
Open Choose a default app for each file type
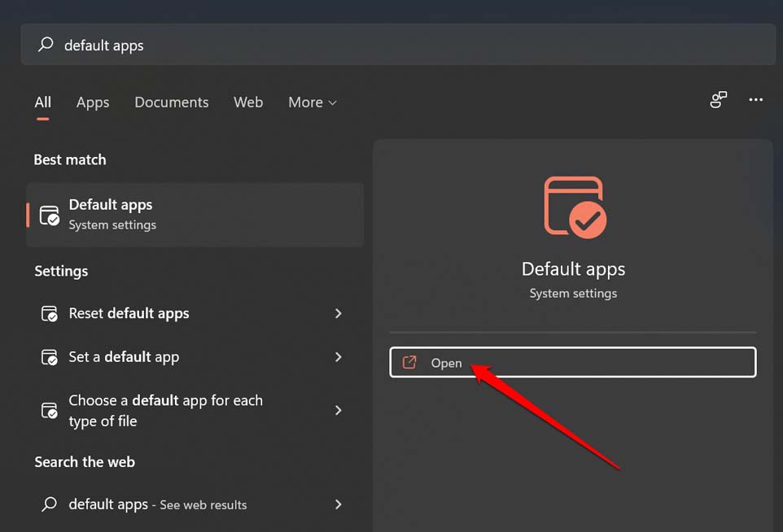(195, 410)
